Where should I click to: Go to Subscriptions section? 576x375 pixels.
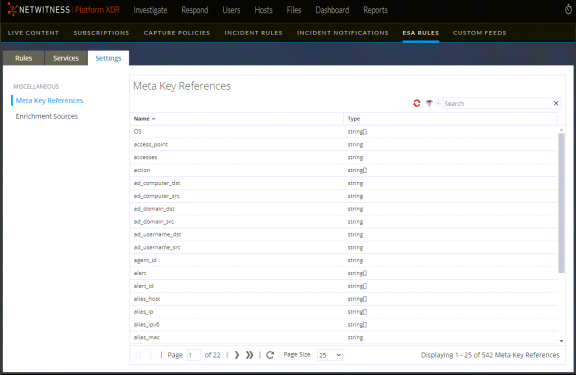[101, 33]
